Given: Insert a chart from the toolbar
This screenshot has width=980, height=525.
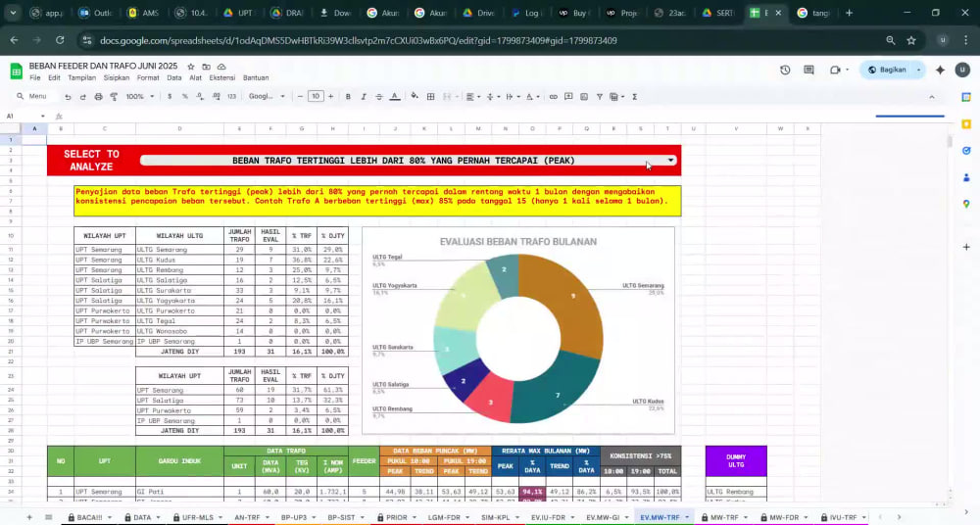Looking at the screenshot, I should [x=584, y=97].
